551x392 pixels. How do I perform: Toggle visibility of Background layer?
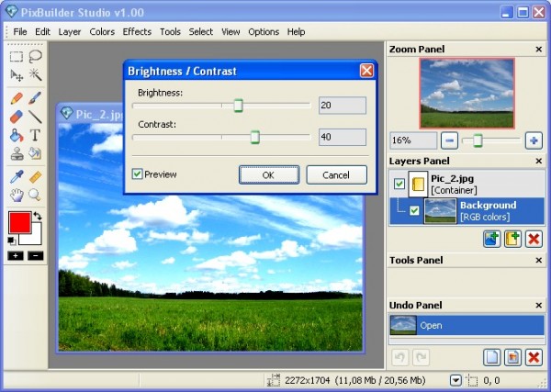coord(414,210)
